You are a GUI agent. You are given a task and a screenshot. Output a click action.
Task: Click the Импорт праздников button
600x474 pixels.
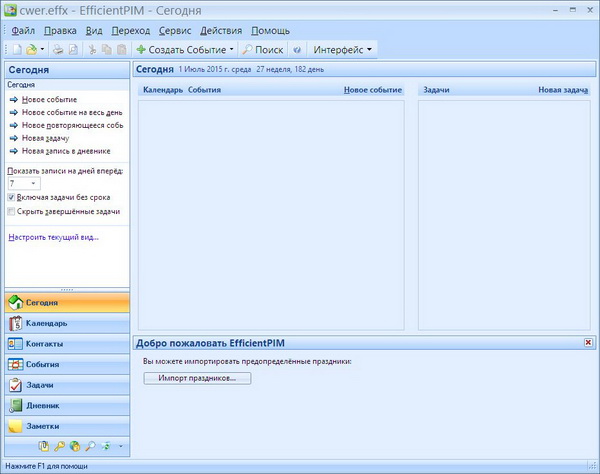coord(197,378)
